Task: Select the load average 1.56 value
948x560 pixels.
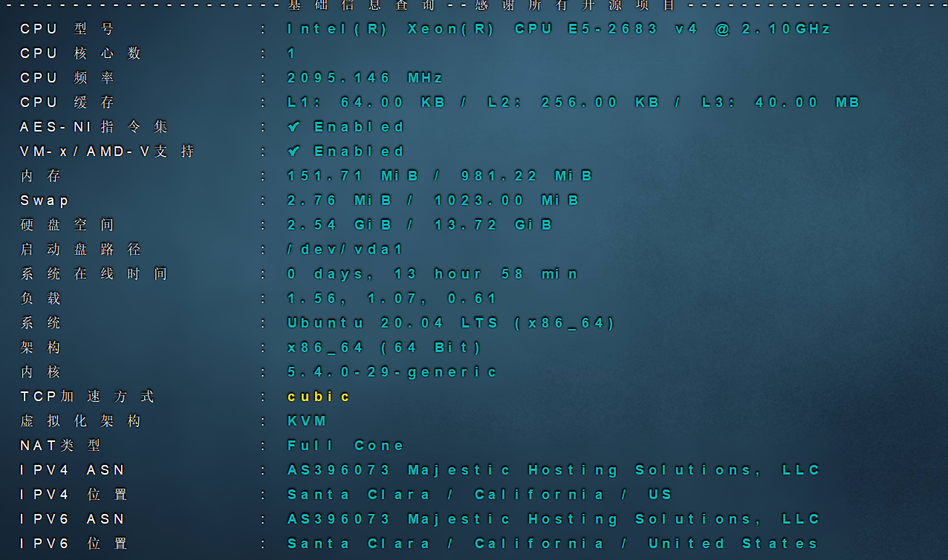Action: pyautogui.click(x=310, y=298)
